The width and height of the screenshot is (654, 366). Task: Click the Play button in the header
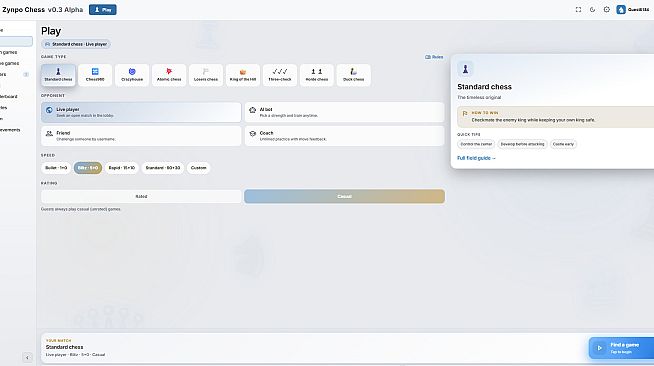(x=103, y=10)
